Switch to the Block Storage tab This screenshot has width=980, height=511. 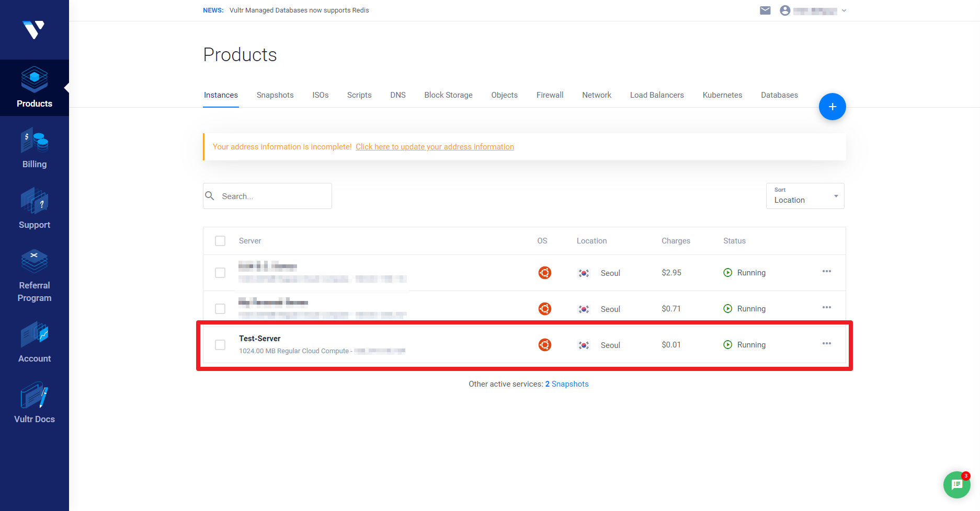click(449, 95)
